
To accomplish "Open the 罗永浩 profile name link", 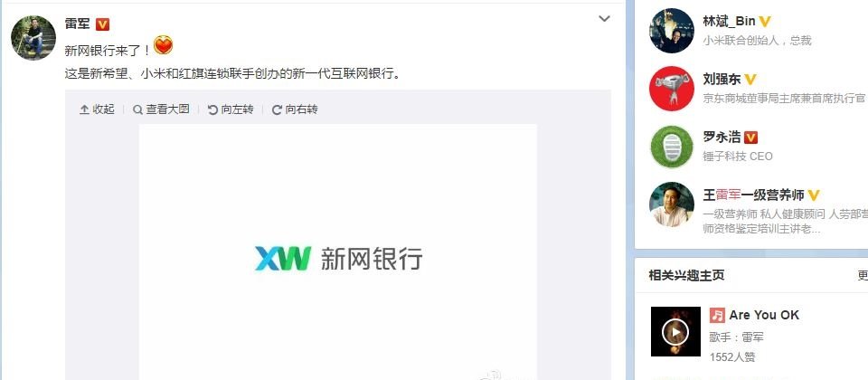I will [x=722, y=137].
